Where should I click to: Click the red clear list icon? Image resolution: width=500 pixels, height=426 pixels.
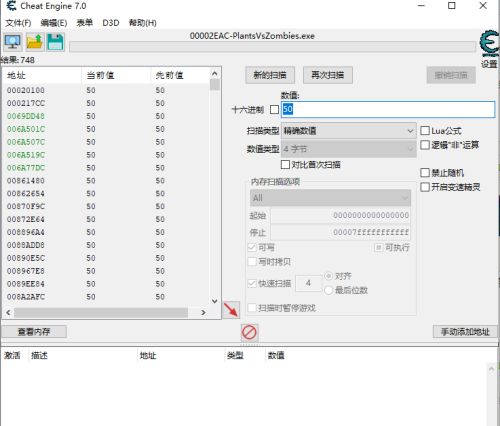(x=249, y=332)
